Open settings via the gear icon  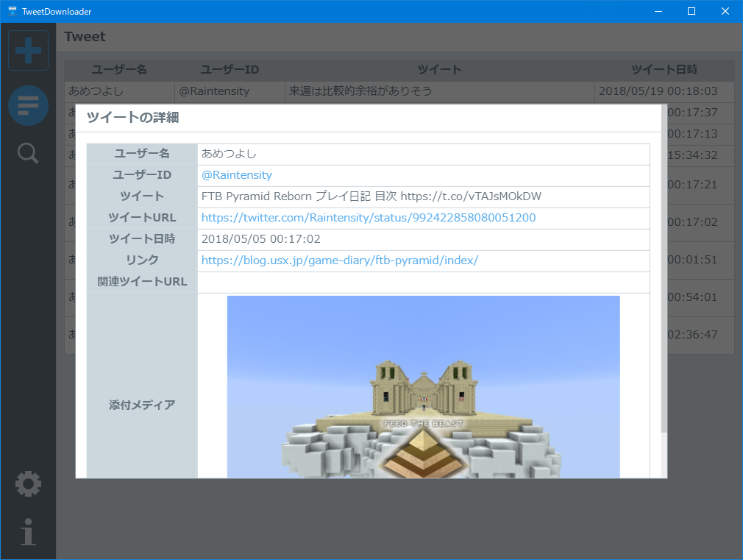[x=28, y=483]
